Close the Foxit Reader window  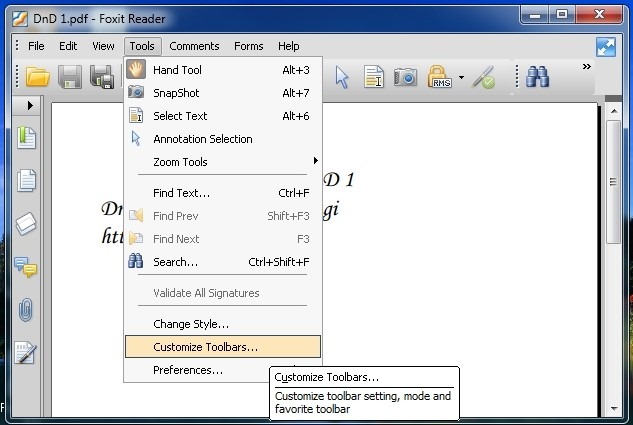tap(599, 15)
